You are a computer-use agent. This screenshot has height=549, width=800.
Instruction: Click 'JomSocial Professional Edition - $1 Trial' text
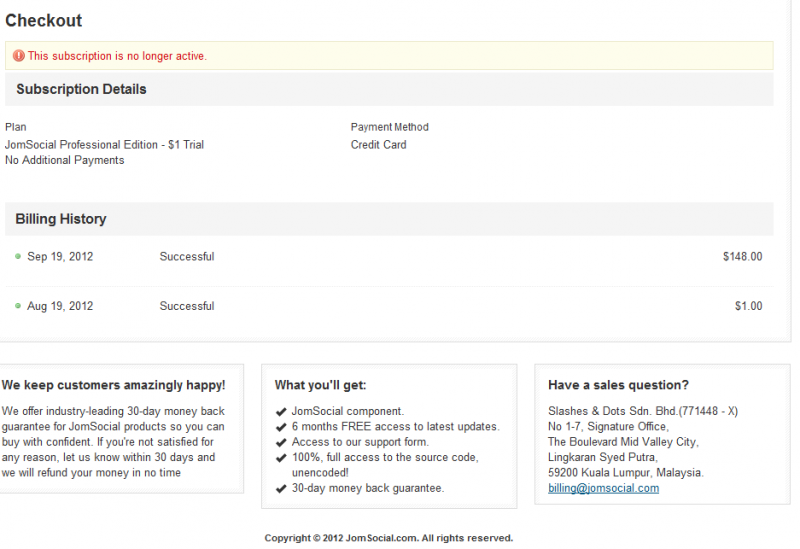click(104, 144)
